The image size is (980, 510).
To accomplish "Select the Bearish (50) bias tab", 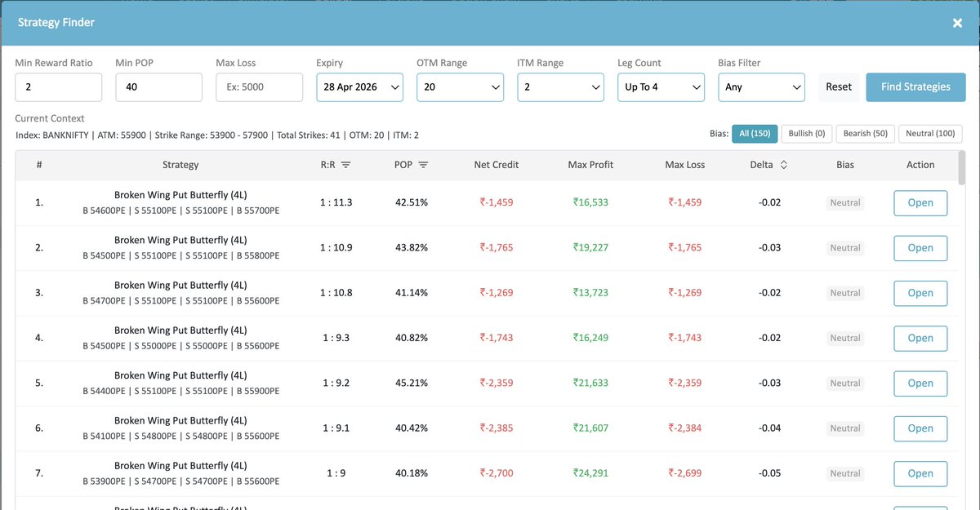I will point(865,134).
